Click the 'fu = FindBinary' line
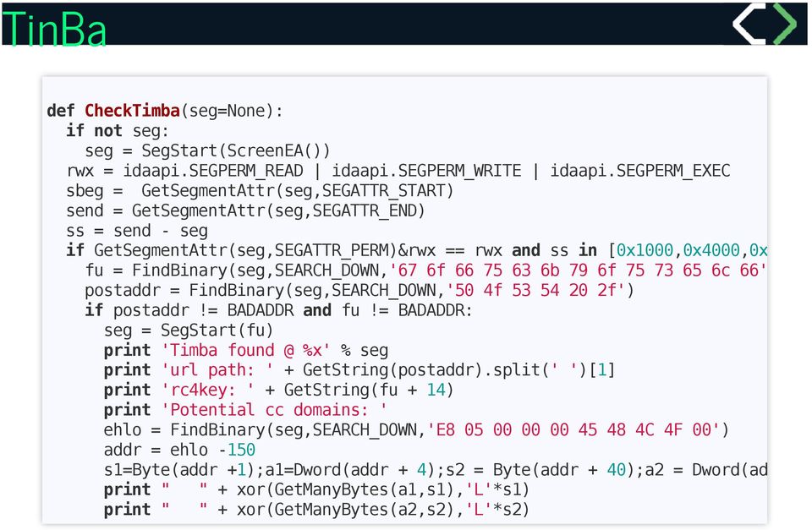The image size is (812, 530). (x=425, y=270)
